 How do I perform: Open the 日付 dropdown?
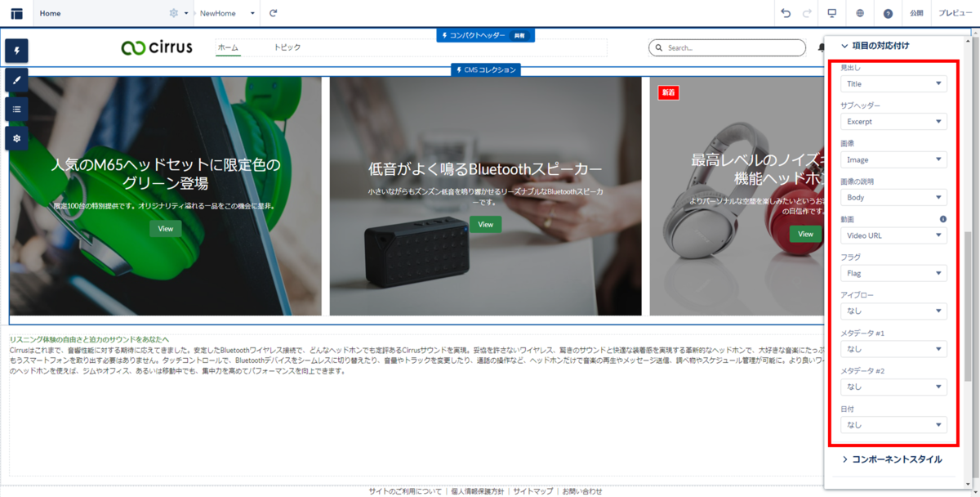(x=893, y=424)
